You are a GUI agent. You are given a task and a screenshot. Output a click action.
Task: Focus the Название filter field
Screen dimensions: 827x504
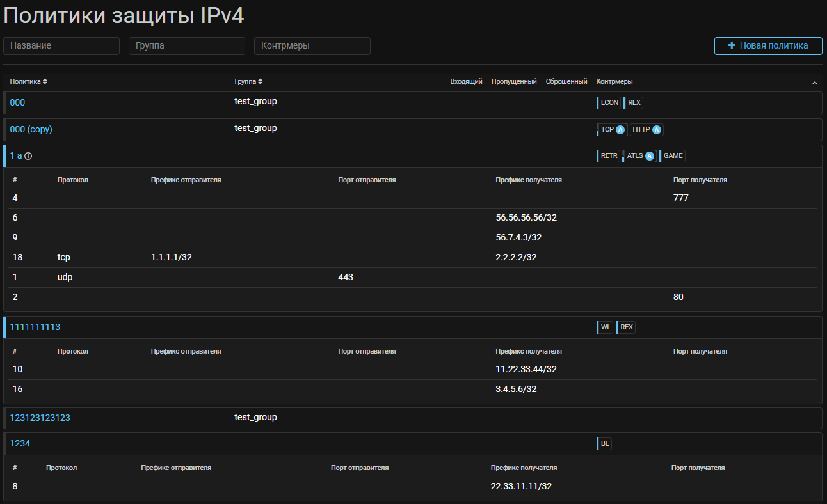click(61, 46)
